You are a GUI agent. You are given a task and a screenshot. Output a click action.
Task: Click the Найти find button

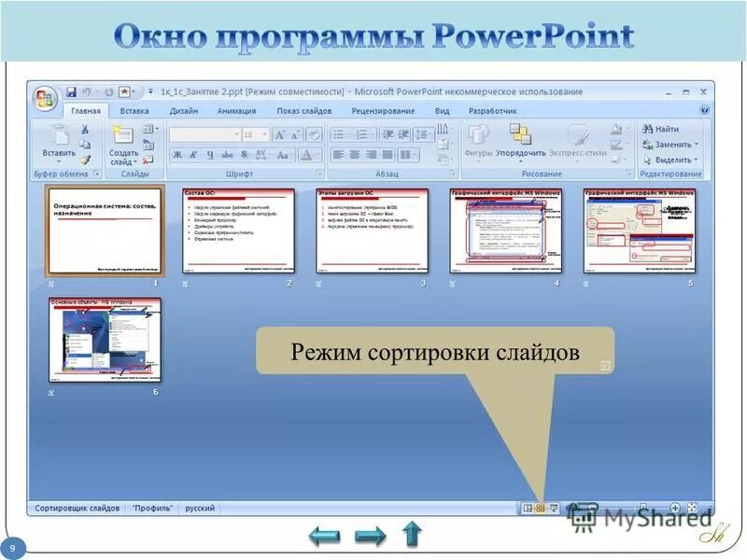tap(660, 129)
